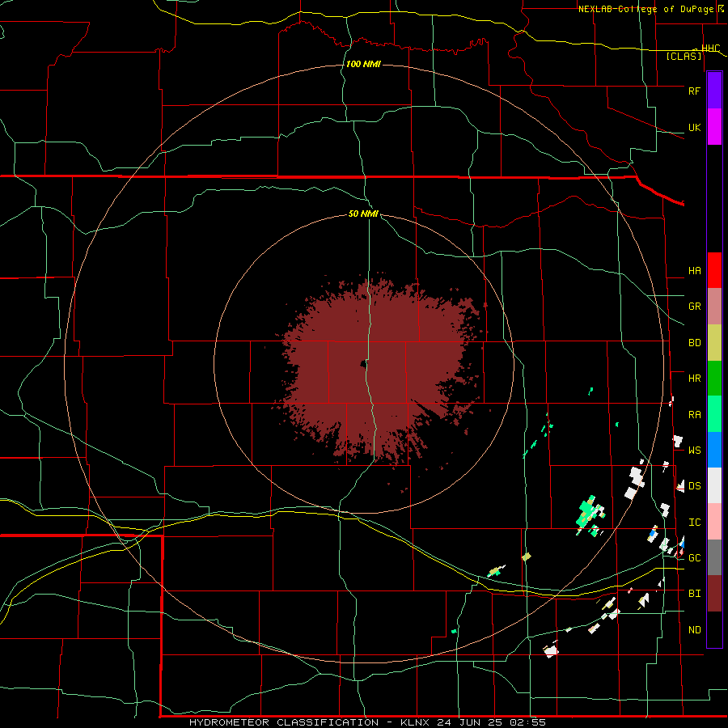Click the UK legend label
728x728 pixels.
(694, 128)
